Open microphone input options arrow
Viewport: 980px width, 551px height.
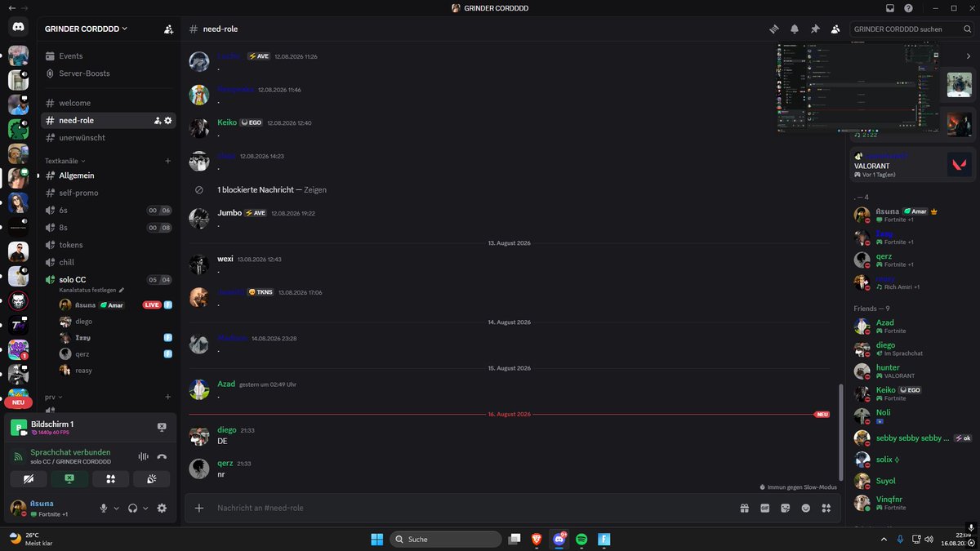pos(116,508)
